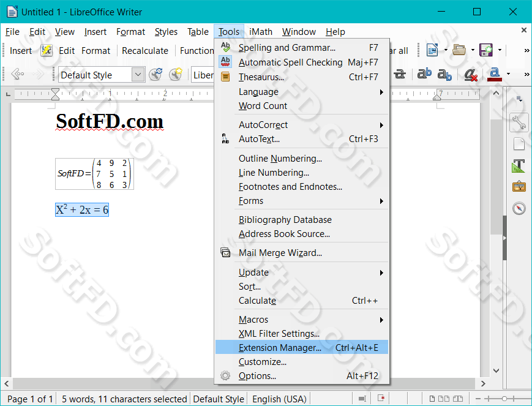Click the Page 1 of 1 status

click(30, 399)
